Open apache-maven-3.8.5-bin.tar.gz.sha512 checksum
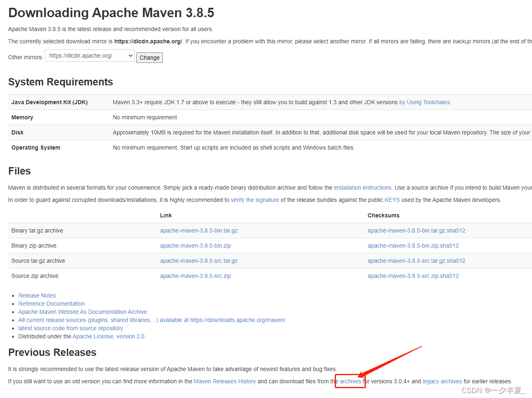The height and width of the screenshot is (398, 532). [x=416, y=230]
